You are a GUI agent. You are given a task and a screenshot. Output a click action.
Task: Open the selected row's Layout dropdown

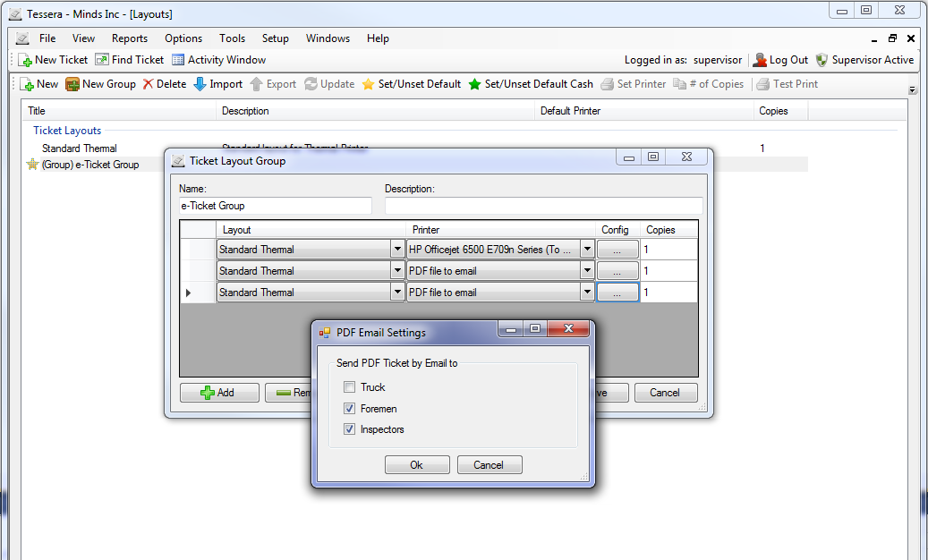pos(398,293)
